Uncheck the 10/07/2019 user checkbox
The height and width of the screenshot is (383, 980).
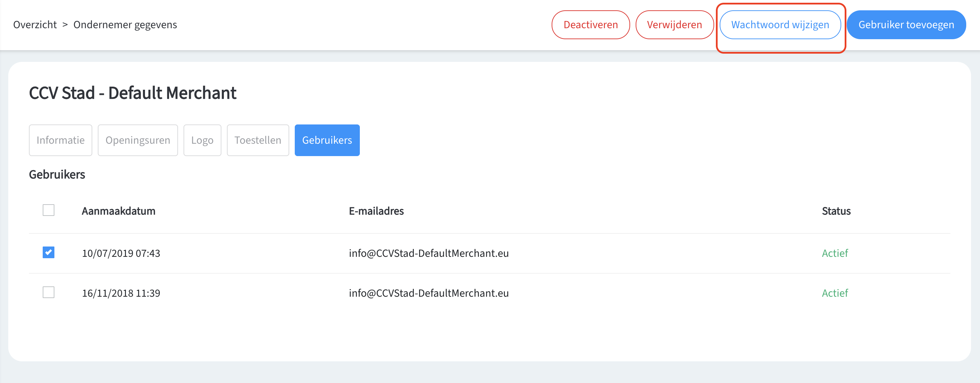click(x=49, y=252)
